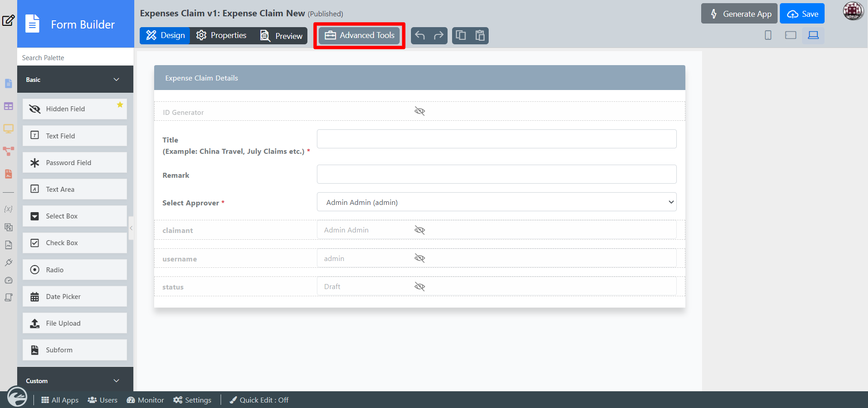Select the Text Area palette element
Screen dimensions: 868x408
pos(75,189)
